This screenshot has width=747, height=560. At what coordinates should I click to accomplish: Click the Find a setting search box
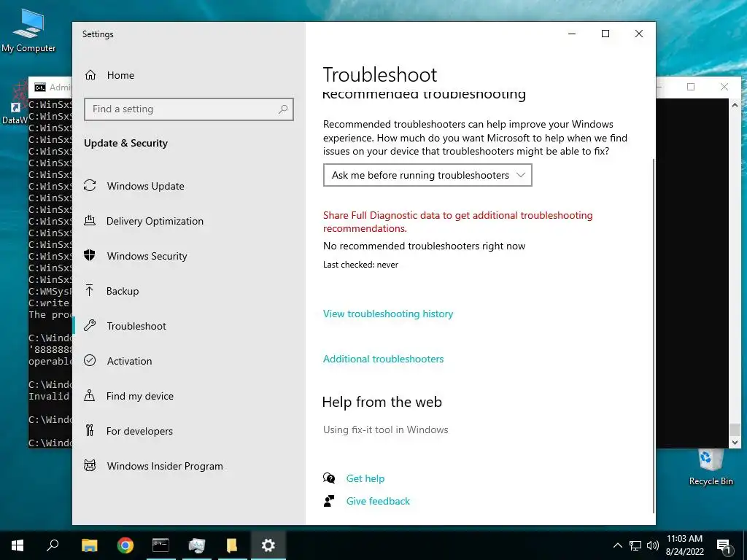[189, 109]
